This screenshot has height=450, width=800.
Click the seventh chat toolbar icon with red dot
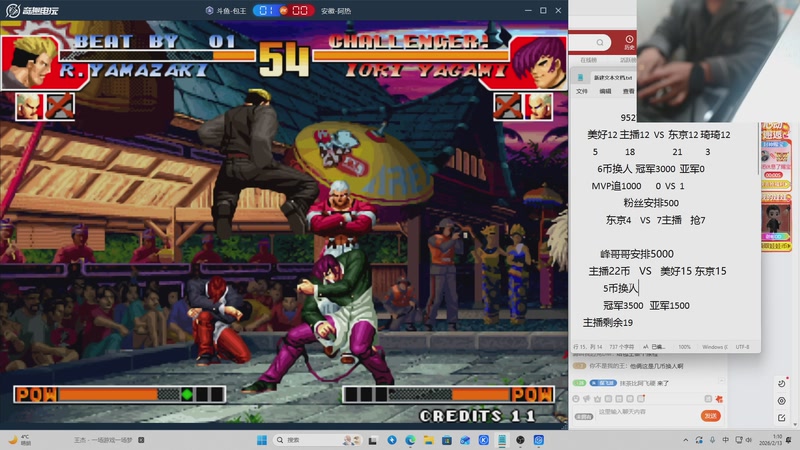(x=641, y=398)
